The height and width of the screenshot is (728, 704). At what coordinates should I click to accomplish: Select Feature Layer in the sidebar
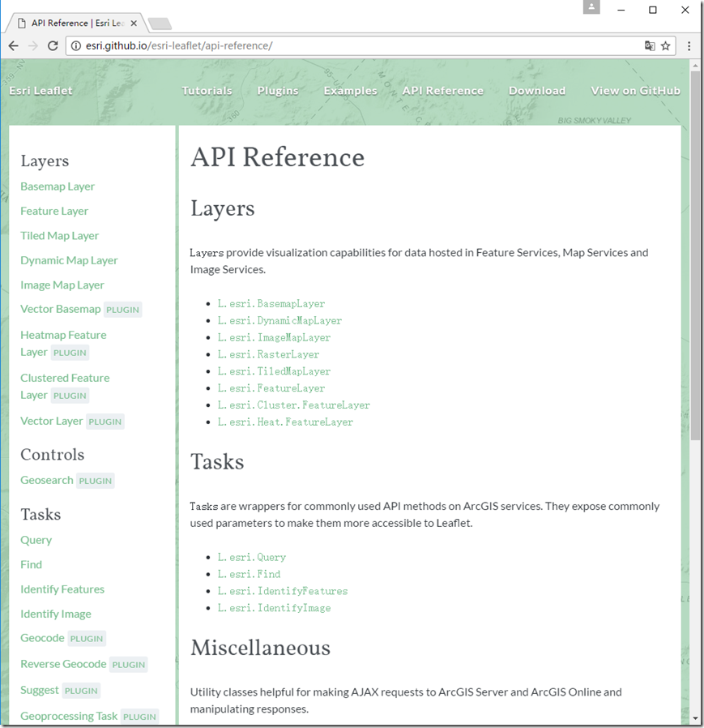click(x=54, y=211)
